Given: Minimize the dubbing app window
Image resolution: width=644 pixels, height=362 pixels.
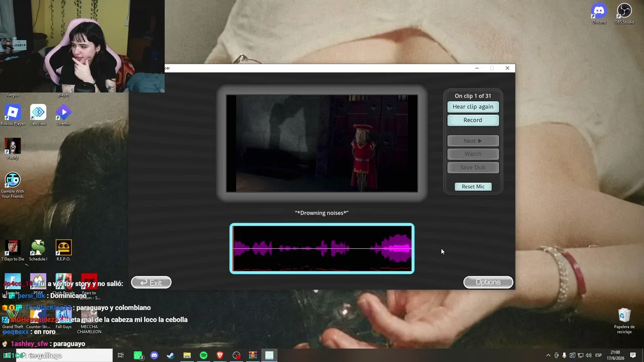Looking at the screenshot, I should (477, 68).
